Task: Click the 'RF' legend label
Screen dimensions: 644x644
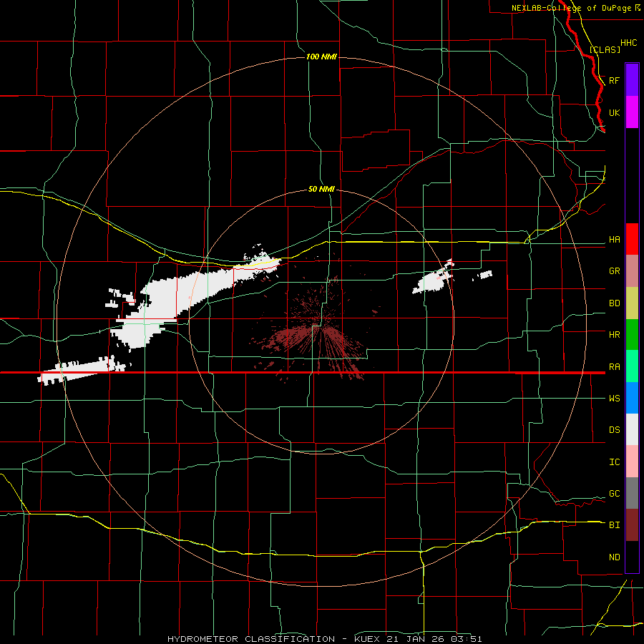Action: click(614, 80)
